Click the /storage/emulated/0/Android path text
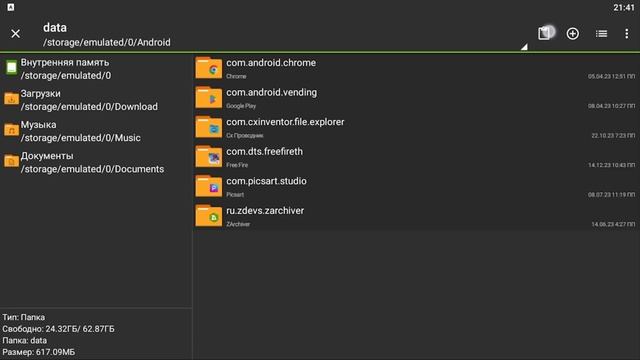640x360 pixels. point(107,42)
